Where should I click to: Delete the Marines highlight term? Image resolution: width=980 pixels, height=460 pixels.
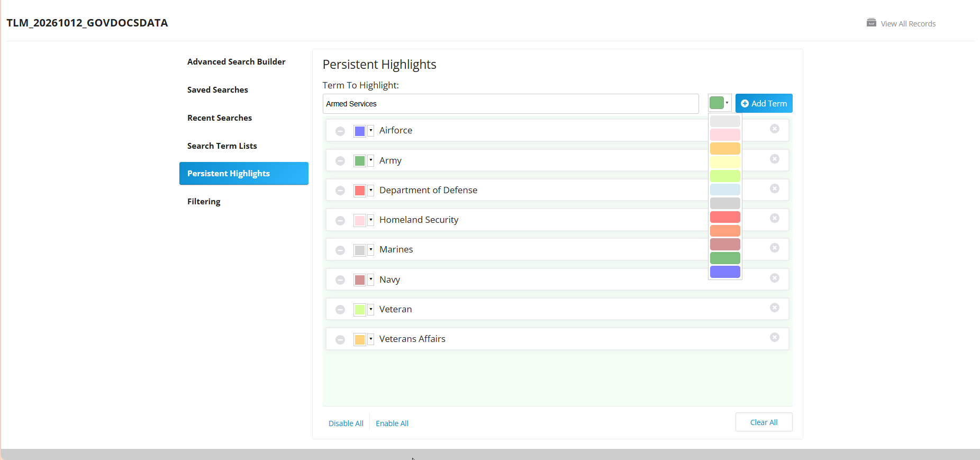(775, 248)
